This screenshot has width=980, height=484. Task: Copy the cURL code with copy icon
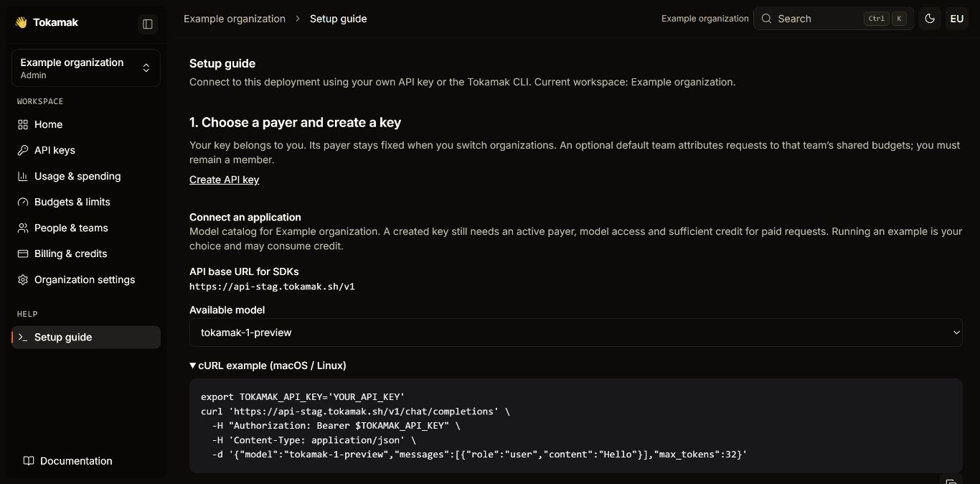click(950, 482)
